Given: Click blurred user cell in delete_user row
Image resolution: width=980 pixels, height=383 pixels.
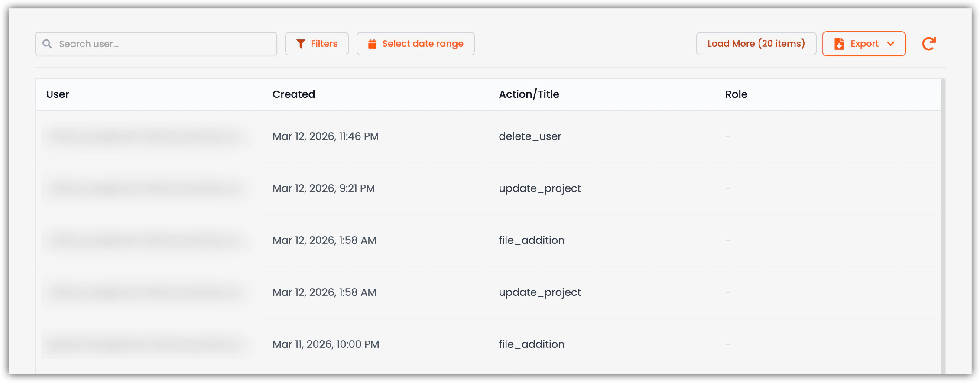Looking at the screenshot, I should 145,136.
